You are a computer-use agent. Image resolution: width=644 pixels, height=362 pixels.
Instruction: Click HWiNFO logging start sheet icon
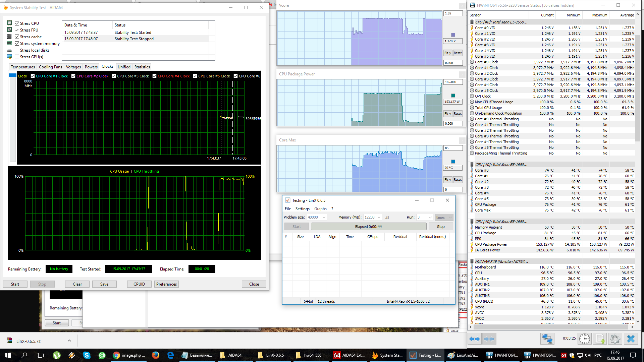pyautogui.click(x=600, y=339)
